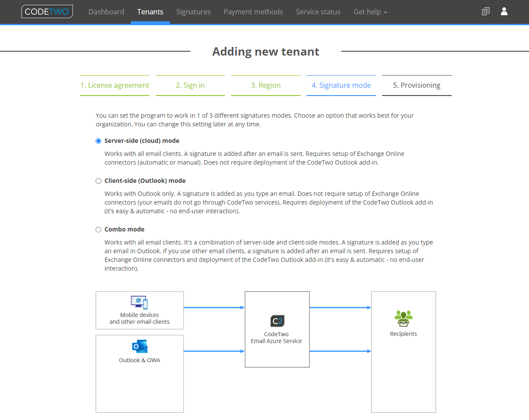Image resolution: width=529 pixels, height=420 pixels.
Task: Open the user account icon
Action: point(504,12)
